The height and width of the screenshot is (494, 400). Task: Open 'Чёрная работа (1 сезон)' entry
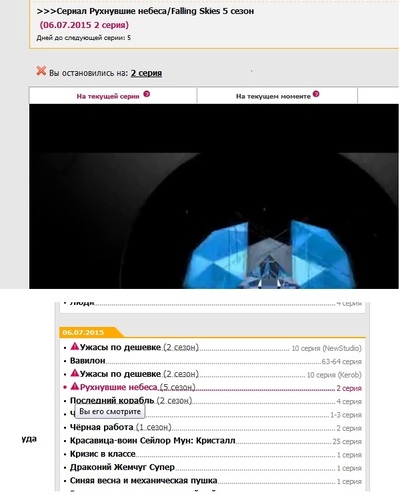(x=121, y=427)
